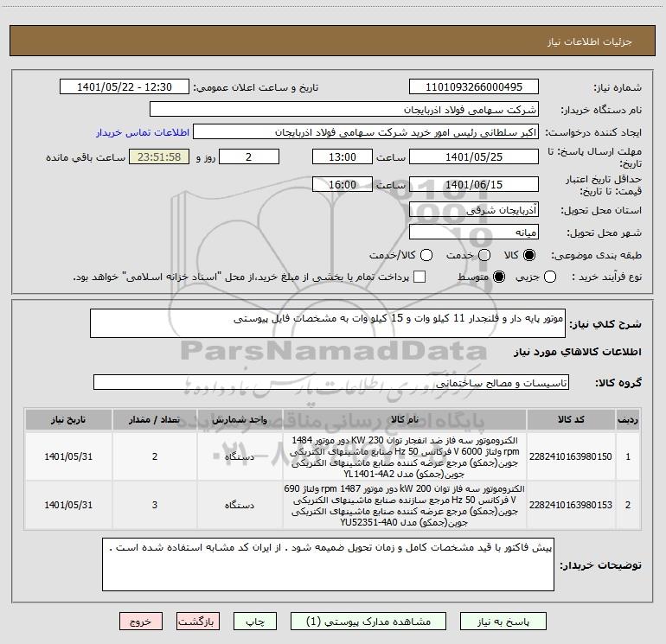Click the ردیف column header
This screenshot has width=666, height=644.
[x=628, y=419]
